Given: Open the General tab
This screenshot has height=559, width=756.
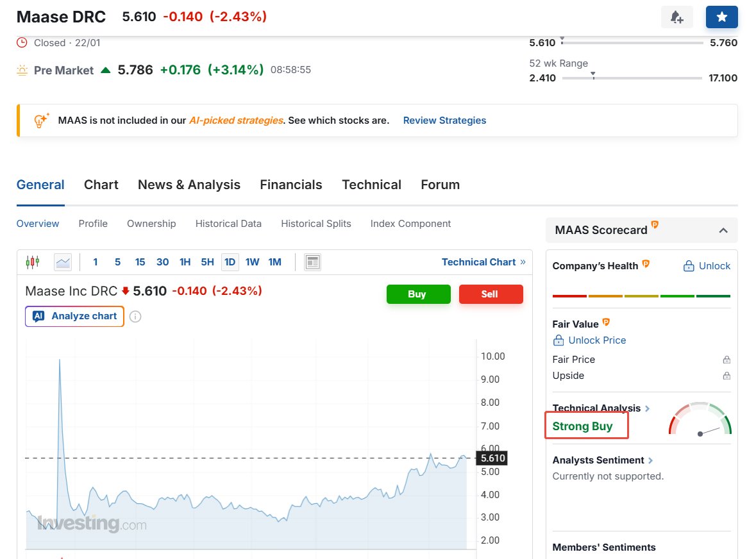Looking at the screenshot, I should 40,185.
